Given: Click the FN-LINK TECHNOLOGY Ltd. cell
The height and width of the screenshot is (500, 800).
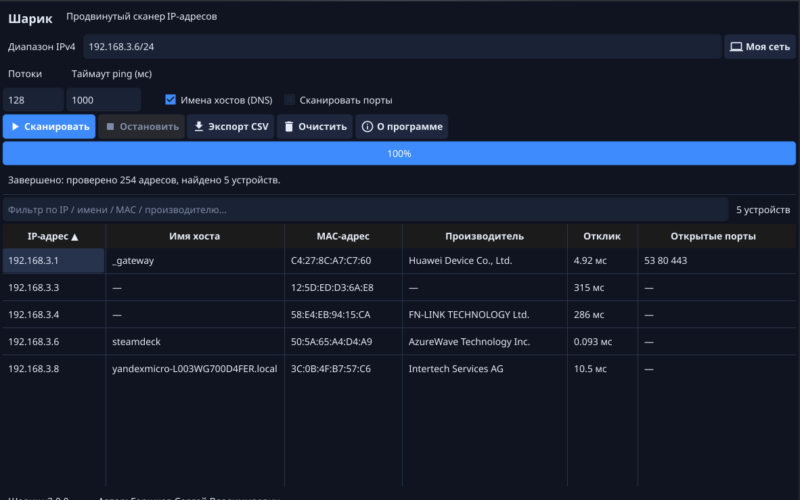Looking at the screenshot, I should (484, 315).
